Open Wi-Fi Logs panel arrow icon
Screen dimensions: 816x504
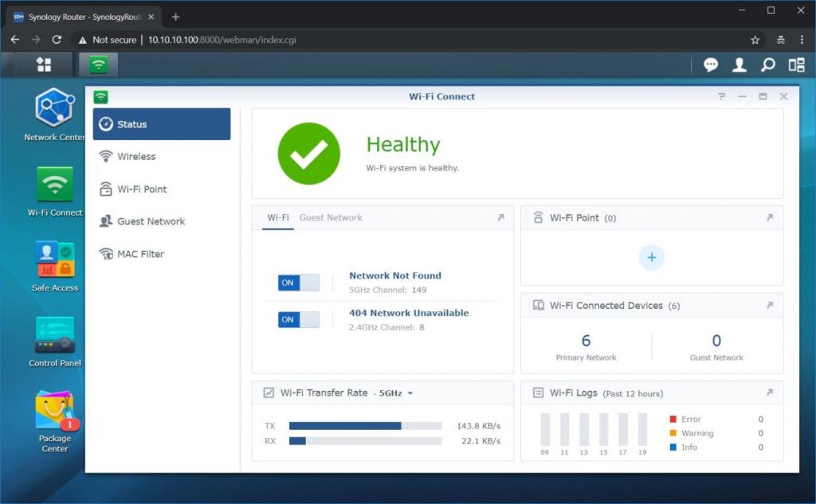770,393
